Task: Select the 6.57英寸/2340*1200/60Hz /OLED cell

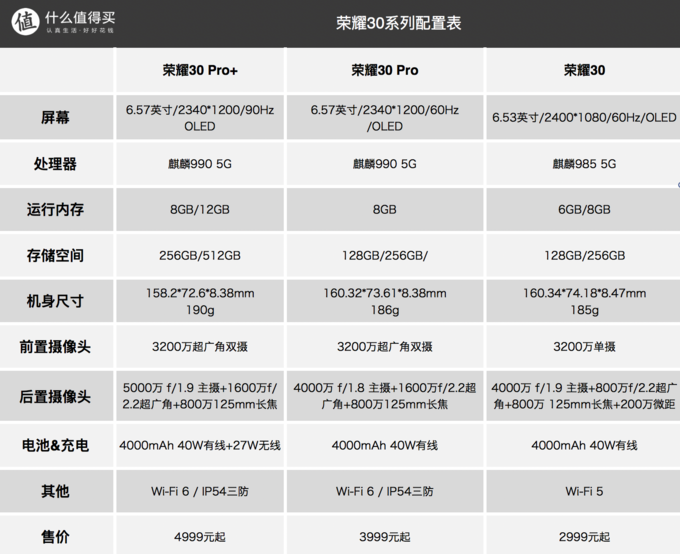Action: point(385,118)
